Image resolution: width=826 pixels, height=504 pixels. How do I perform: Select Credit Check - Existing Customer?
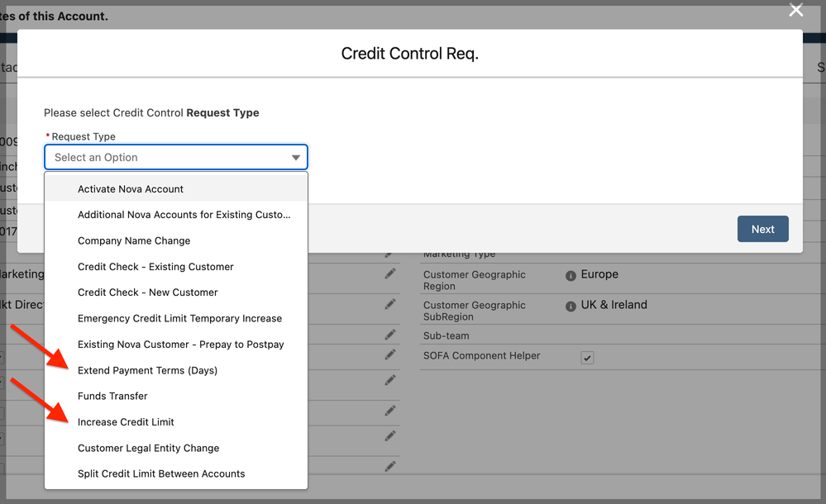point(176,267)
